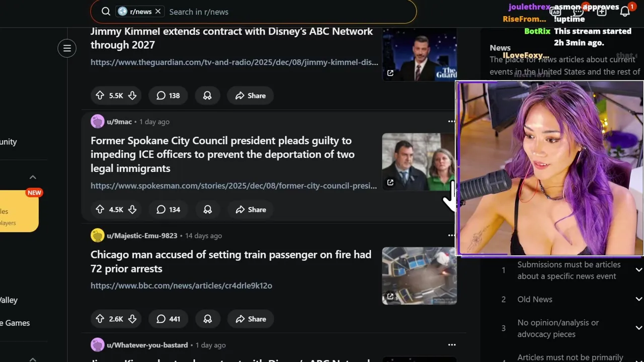Upvote the Jimmy Kimmel extends contract post
The height and width of the screenshot is (362, 644).
pos(100,96)
